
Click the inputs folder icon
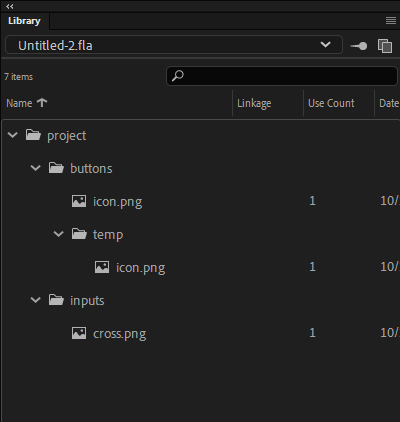tap(56, 300)
